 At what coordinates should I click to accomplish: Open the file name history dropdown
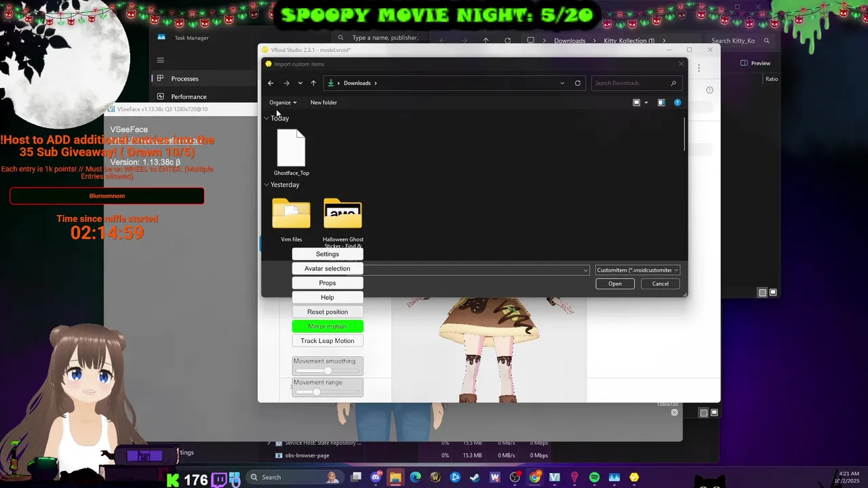pos(586,270)
